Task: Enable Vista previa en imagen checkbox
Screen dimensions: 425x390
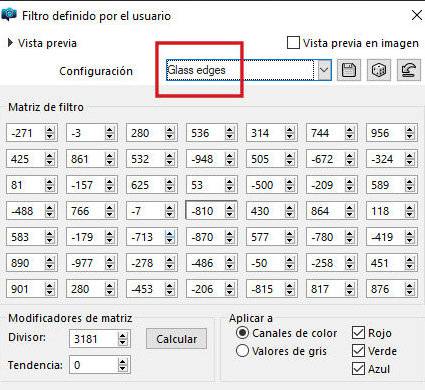Action: tap(293, 43)
